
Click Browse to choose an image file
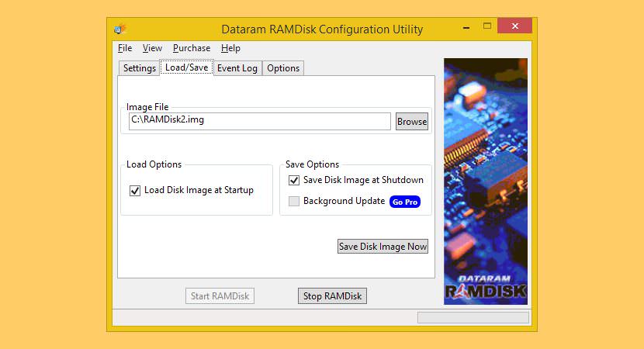[x=411, y=122]
